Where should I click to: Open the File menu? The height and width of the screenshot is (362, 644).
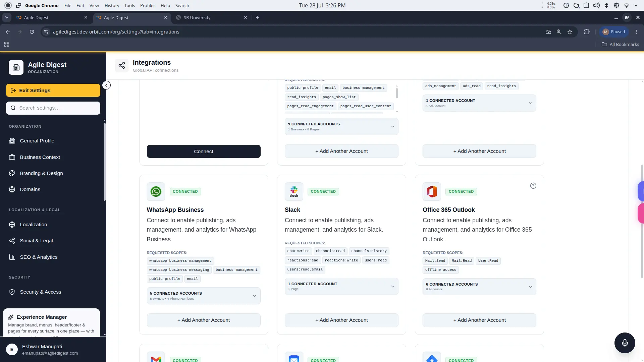(68, 5)
